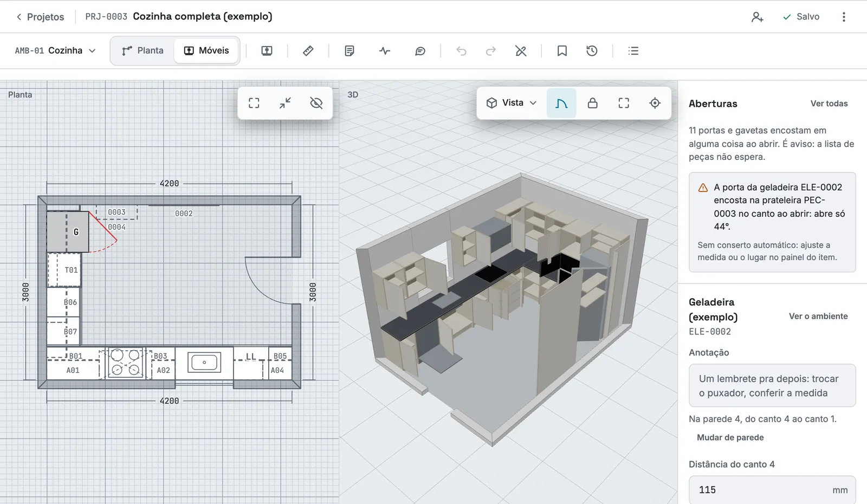Viewport: 867px width, 504px height.
Task: Expand the plan view to fullscreen
Action: click(x=254, y=103)
